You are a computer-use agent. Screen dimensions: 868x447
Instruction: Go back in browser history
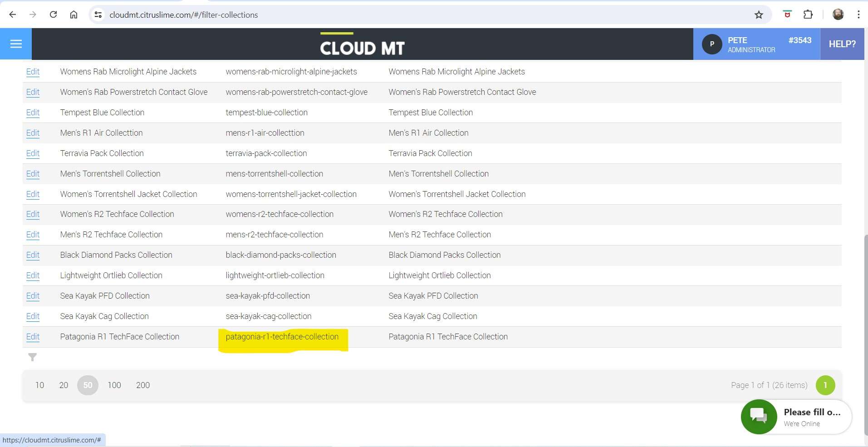(x=13, y=15)
